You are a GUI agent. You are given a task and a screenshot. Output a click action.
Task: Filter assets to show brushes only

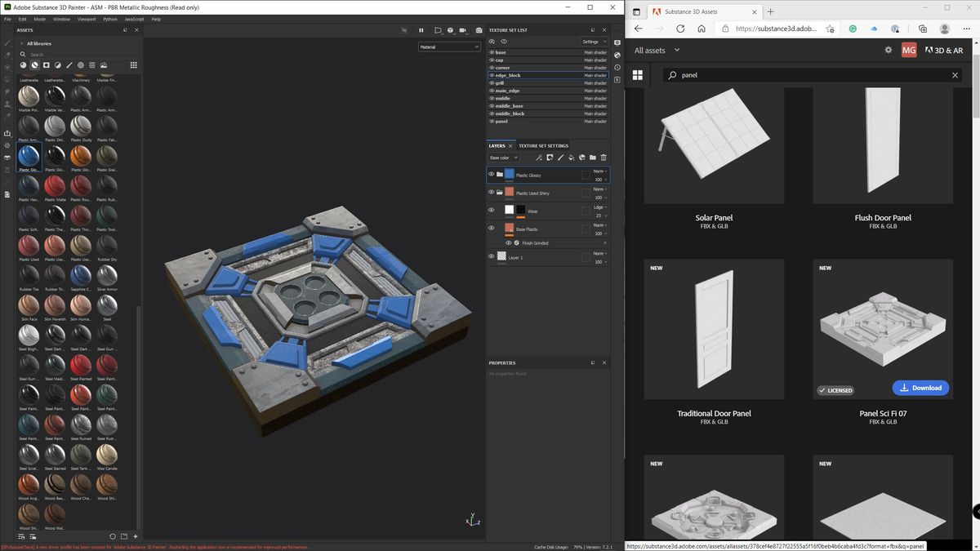(x=69, y=65)
